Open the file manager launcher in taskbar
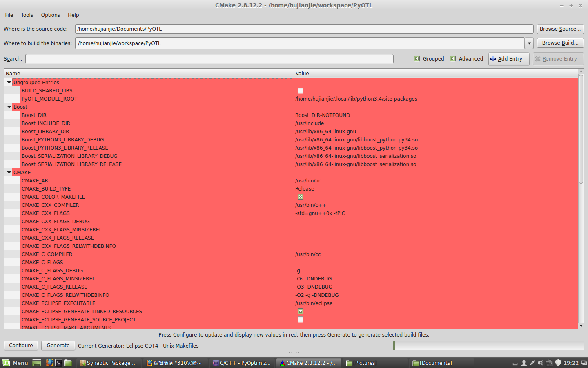 [x=68, y=363]
